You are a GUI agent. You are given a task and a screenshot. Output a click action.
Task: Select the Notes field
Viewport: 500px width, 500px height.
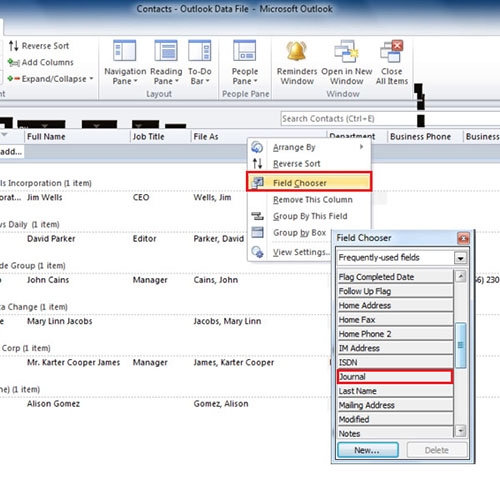click(395, 433)
